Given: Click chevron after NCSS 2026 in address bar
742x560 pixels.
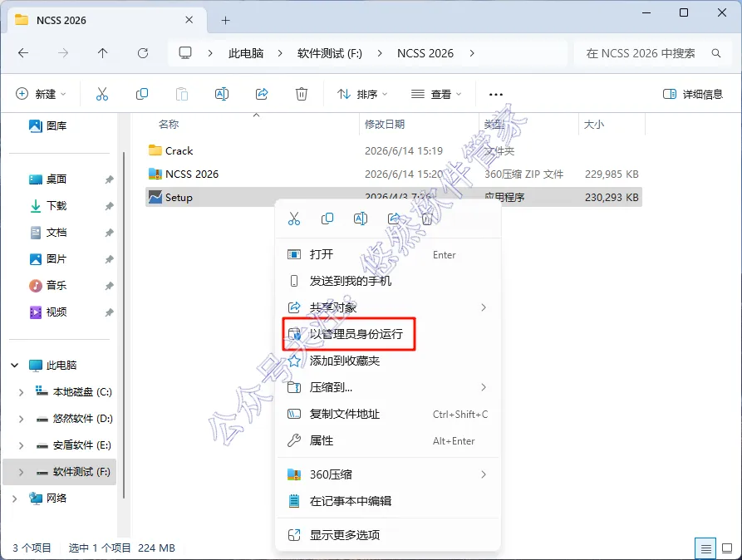Looking at the screenshot, I should pyautogui.click(x=472, y=53).
